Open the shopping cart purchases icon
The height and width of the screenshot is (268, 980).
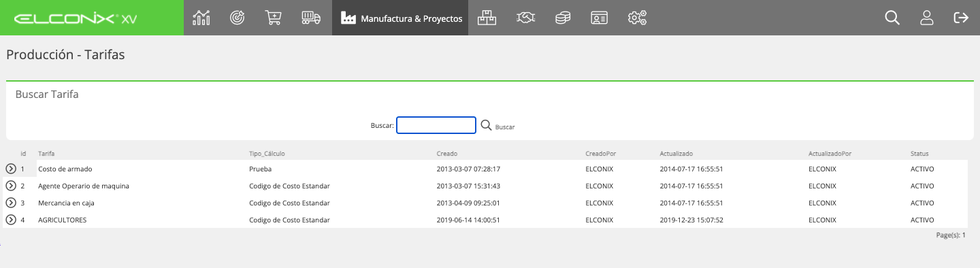[273, 18]
